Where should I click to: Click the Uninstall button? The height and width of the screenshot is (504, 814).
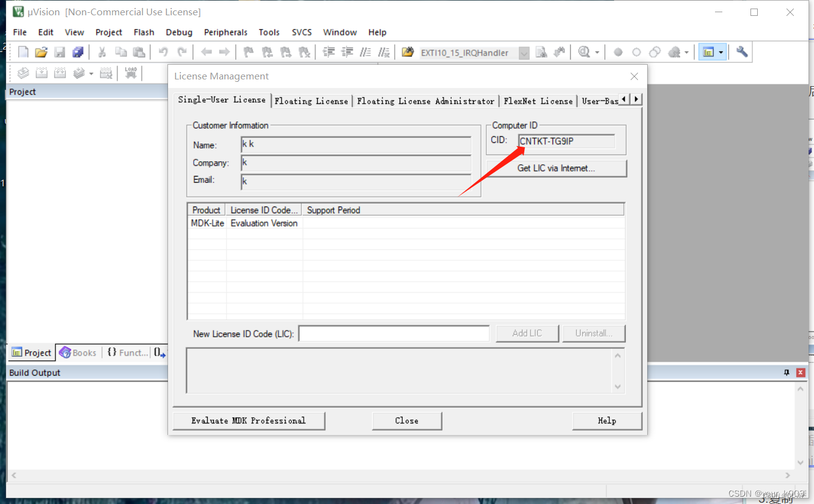tap(593, 333)
